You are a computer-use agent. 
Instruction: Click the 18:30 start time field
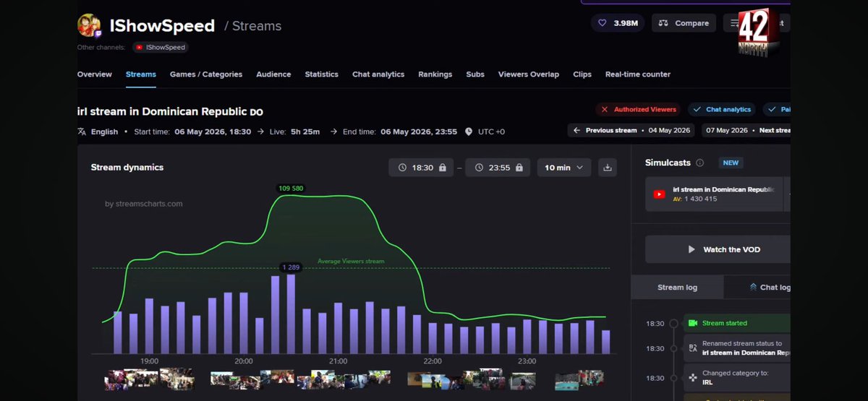pyautogui.click(x=422, y=168)
